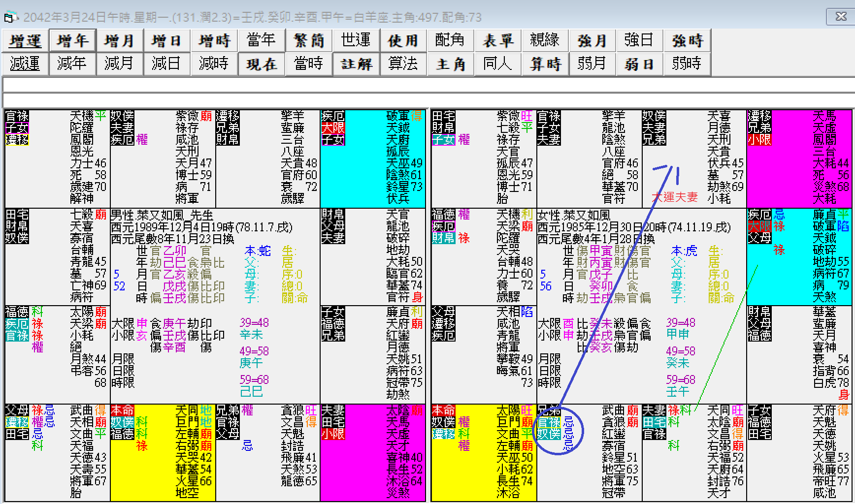Toggle 增運 mode
855x504 pixels.
pos(25,40)
